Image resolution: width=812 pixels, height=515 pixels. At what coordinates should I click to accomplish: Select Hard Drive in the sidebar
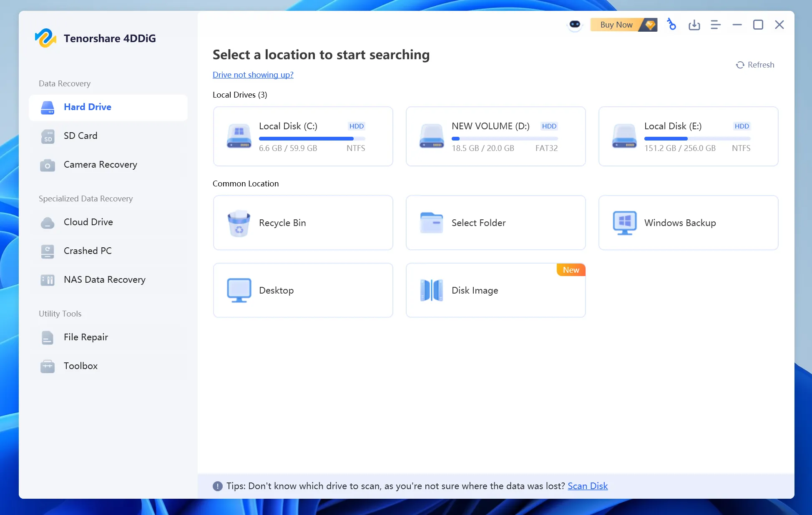(108, 107)
